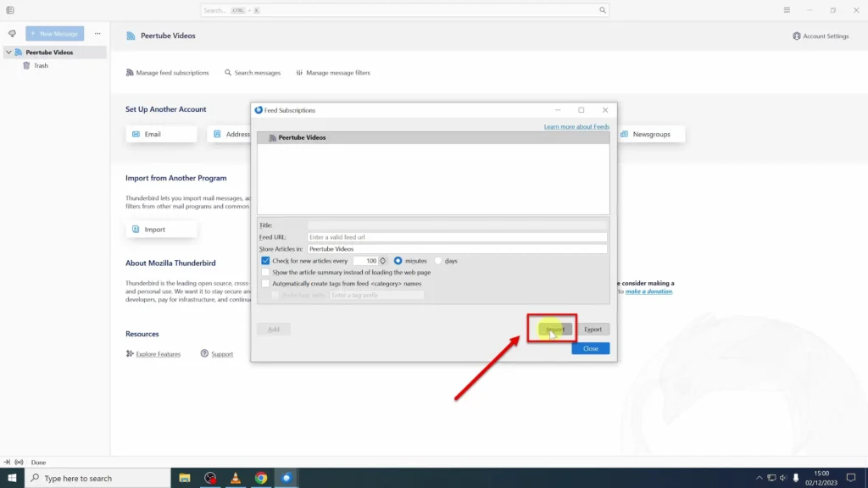Click the Add button in Feed Subscriptions
The width and height of the screenshot is (868, 488).
(274, 330)
